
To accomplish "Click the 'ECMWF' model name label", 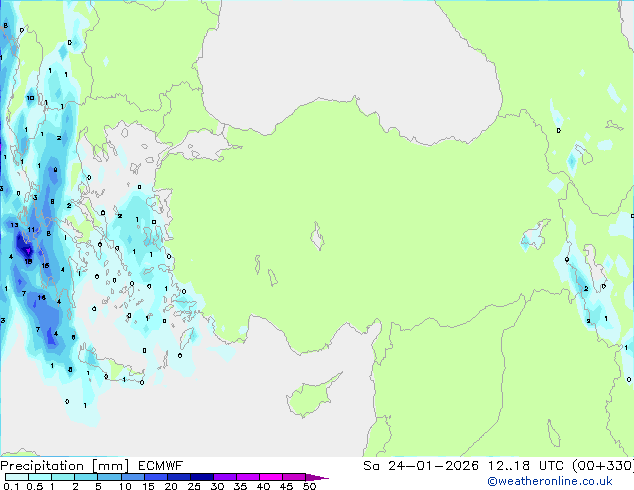I will coord(160,466).
